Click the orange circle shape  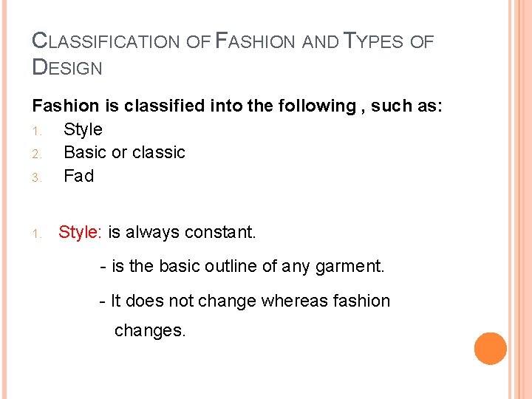pyautogui.click(x=491, y=349)
